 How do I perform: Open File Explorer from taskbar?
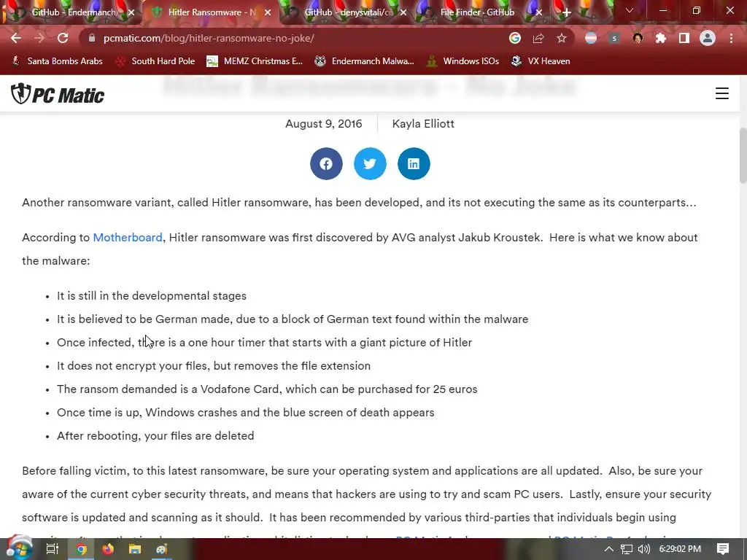pyautogui.click(x=135, y=549)
